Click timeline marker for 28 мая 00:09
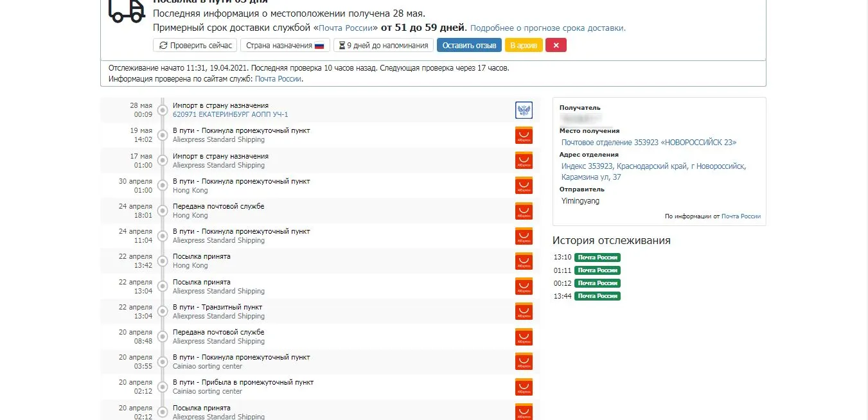The image size is (868, 420). click(x=163, y=110)
